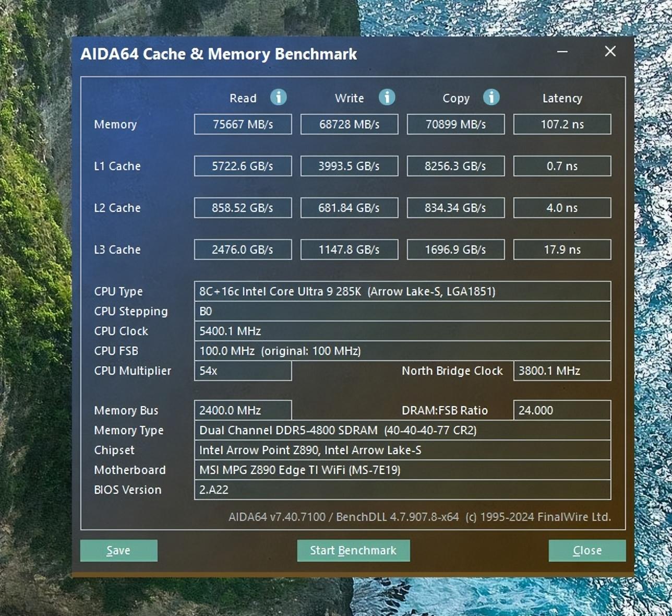Select L3 Cache read 2476.0 GB/s

243,250
